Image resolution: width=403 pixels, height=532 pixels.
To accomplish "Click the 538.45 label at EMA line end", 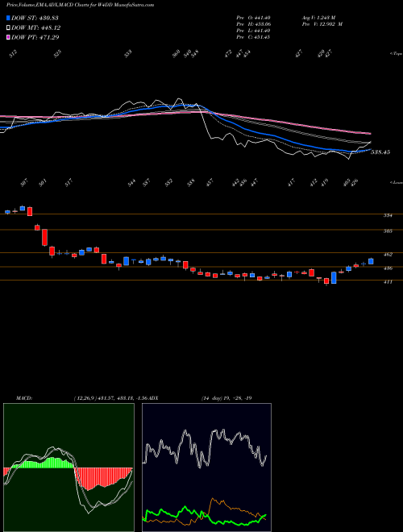I will (x=380, y=152).
